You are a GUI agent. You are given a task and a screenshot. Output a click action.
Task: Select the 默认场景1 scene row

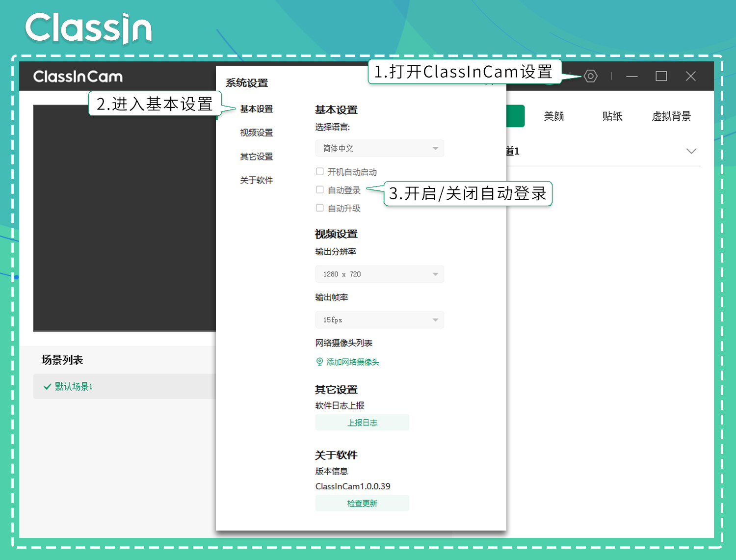tap(125, 386)
